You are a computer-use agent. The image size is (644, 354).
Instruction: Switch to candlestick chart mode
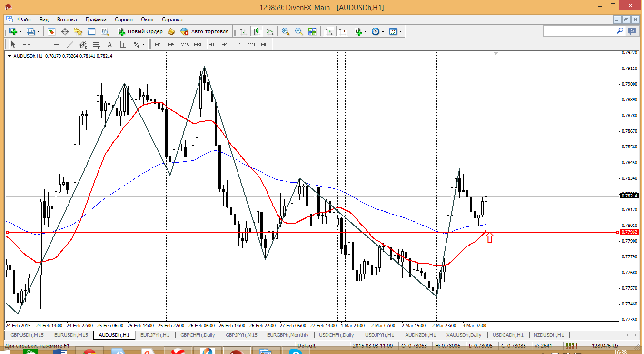click(257, 31)
